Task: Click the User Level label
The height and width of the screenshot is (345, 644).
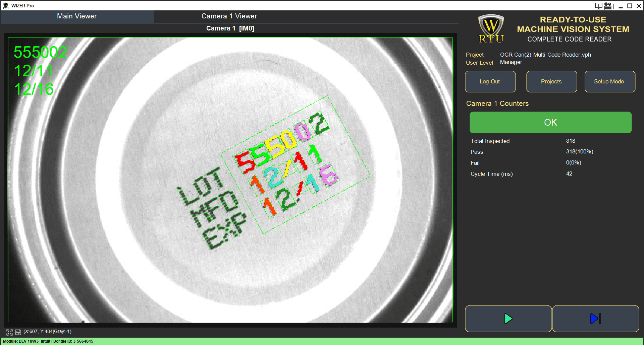Action: tap(479, 63)
